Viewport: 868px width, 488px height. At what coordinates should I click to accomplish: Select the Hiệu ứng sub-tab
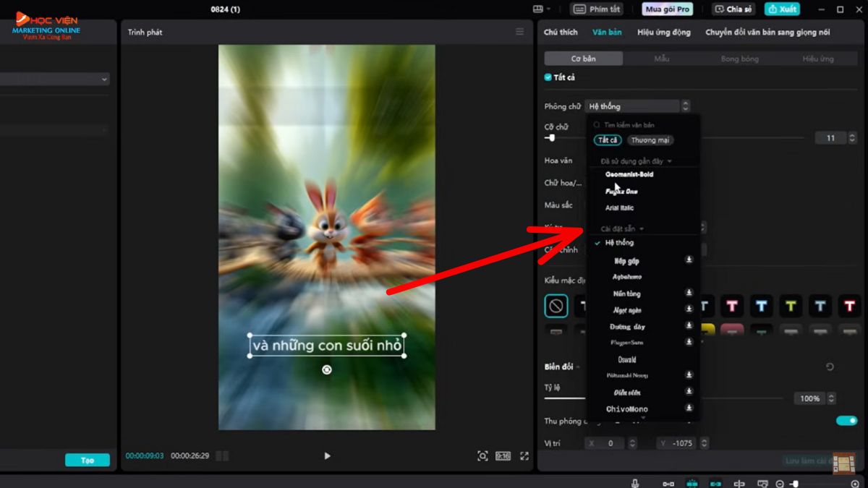coord(818,59)
